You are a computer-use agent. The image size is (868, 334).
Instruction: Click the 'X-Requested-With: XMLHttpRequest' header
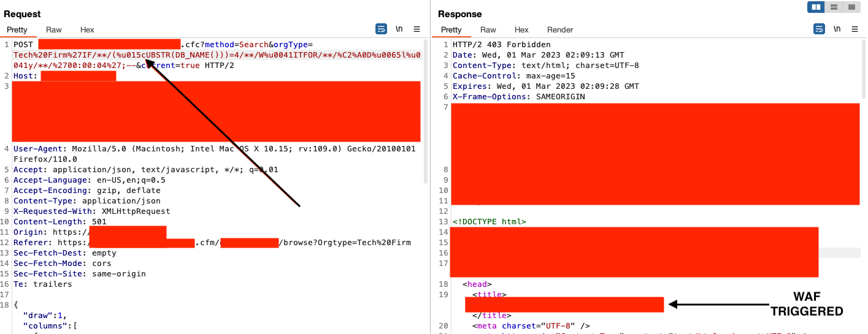click(91, 211)
